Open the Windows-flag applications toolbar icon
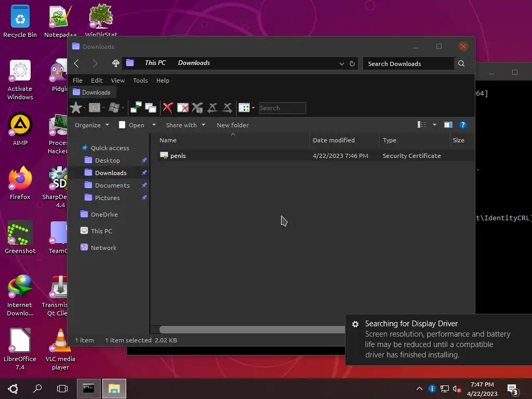The image size is (532, 399). (x=114, y=108)
